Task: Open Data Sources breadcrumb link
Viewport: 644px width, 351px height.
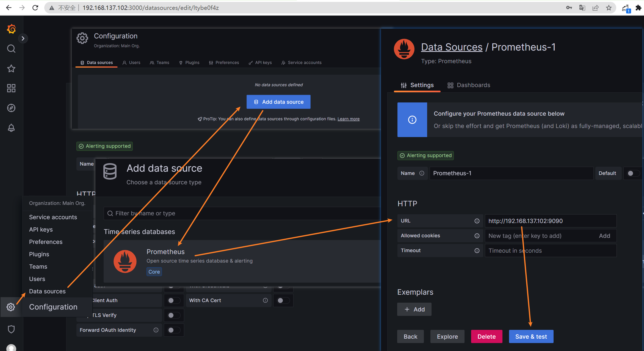Action: 452,47
